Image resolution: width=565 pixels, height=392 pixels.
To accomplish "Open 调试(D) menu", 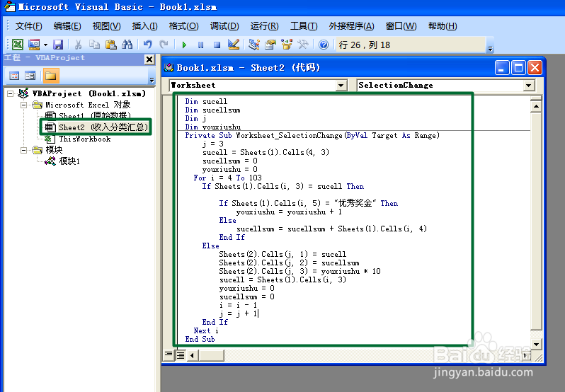I will tap(224, 26).
